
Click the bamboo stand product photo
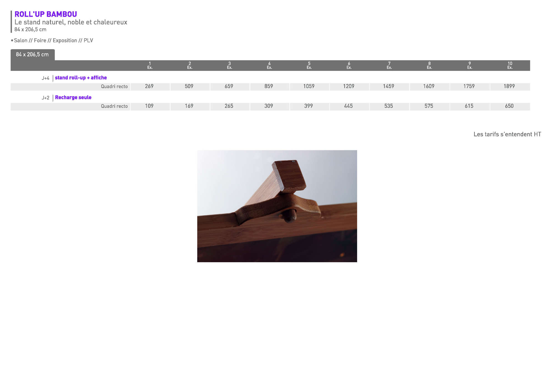[277, 206]
